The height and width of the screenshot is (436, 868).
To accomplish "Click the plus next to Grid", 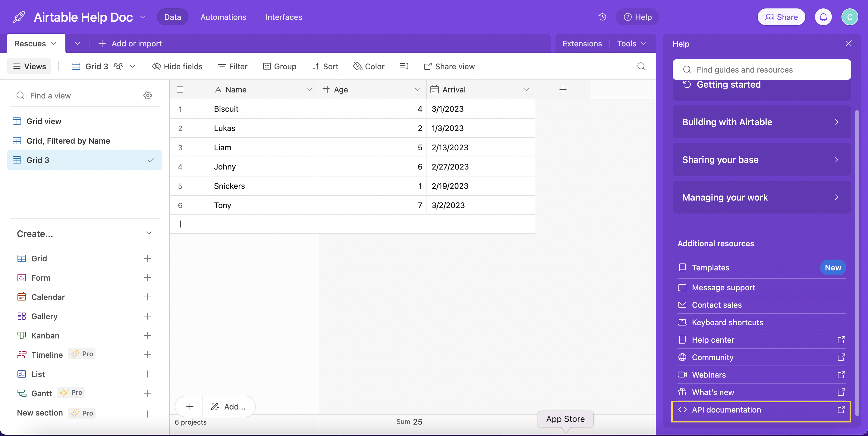I will tap(148, 258).
